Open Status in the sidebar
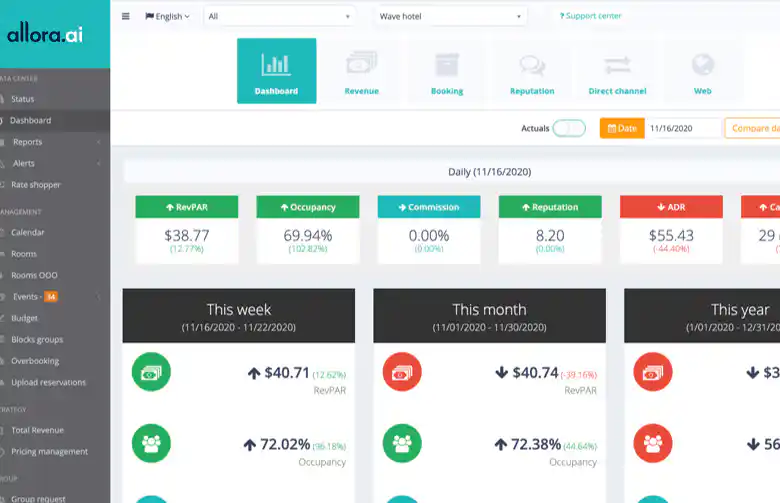This screenshot has height=503, width=780. point(55,99)
